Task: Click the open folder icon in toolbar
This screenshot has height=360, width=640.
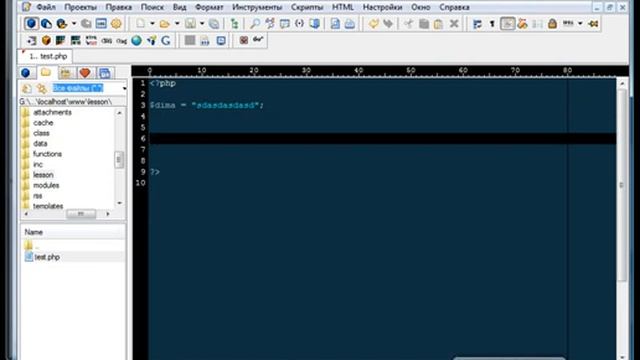Action: [x=164, y=24]
